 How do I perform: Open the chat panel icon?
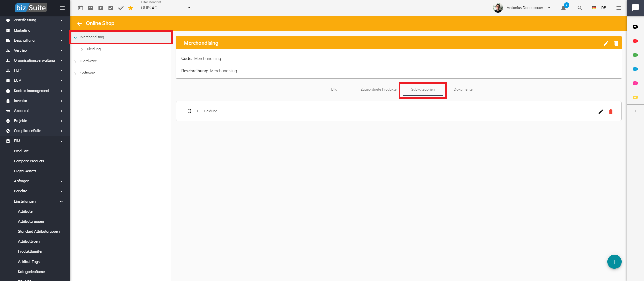coord(635,8)
